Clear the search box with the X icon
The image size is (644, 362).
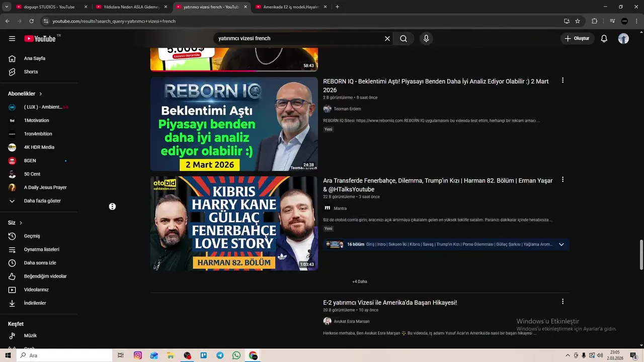tap(387, 39)
